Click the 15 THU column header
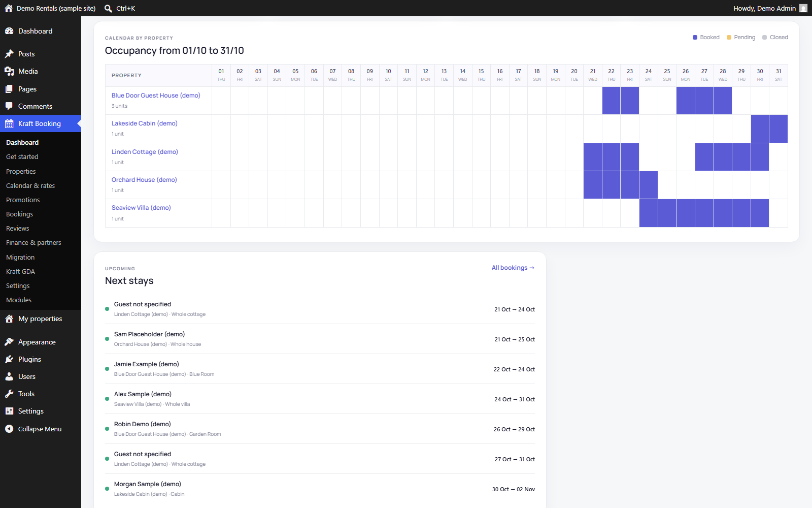 [x=481, y=75]
